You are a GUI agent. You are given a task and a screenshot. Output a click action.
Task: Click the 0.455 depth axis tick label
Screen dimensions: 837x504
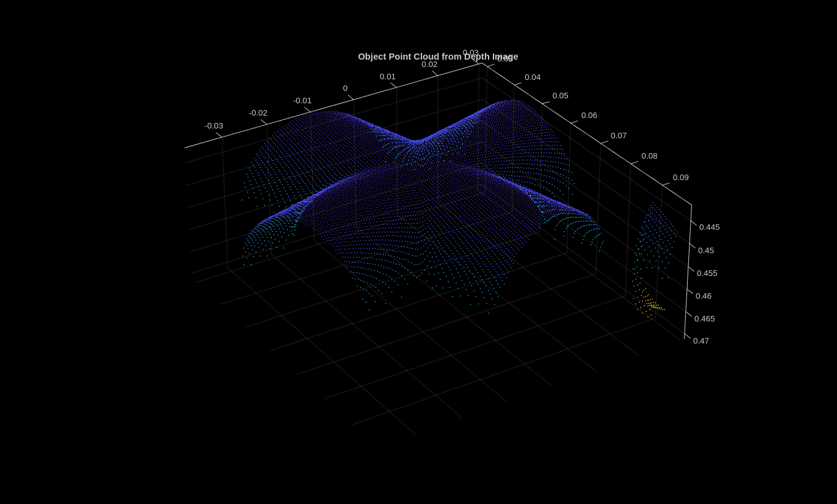[x=707, y=274]
